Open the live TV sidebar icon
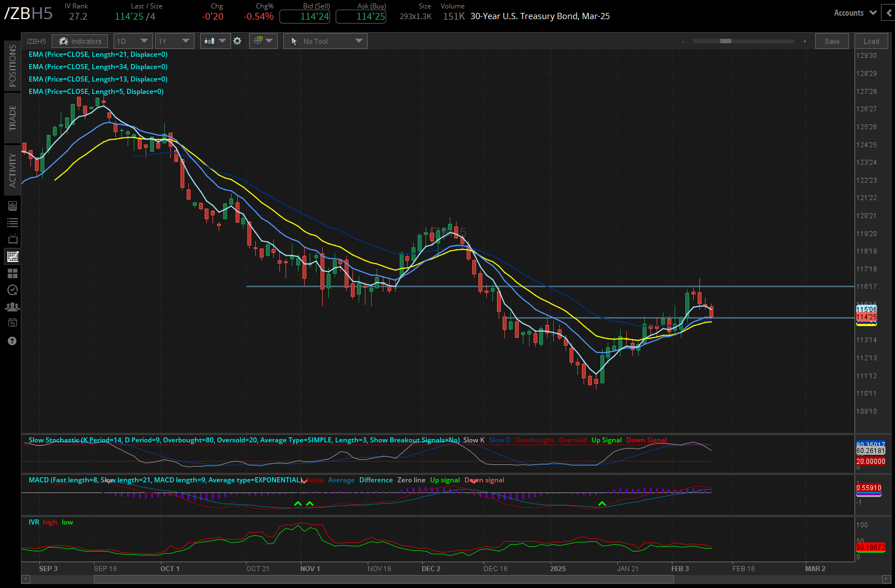Viewport: 895px width, 588px height. click(x=12, y=239)
